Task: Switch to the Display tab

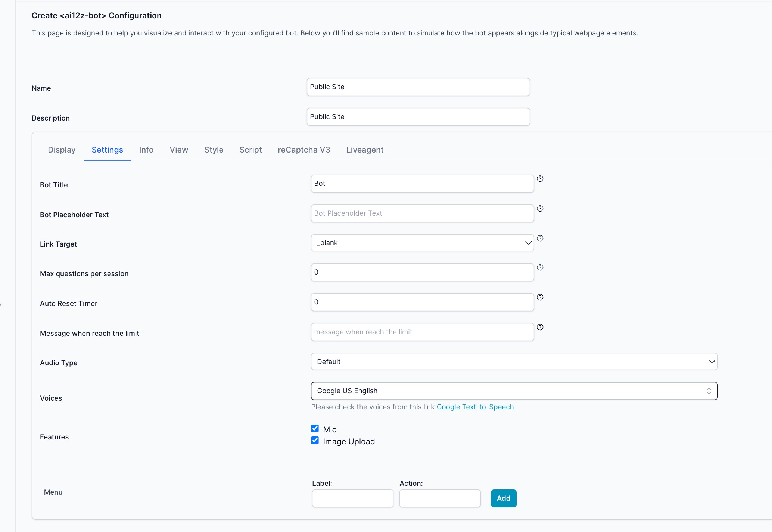Action: pyautogui.click(x=62, y=150)
